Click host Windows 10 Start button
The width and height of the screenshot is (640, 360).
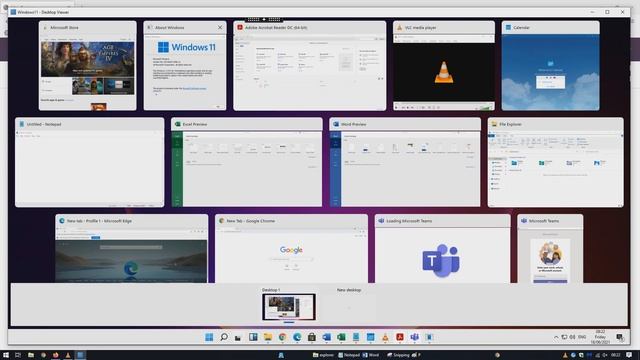6,355
